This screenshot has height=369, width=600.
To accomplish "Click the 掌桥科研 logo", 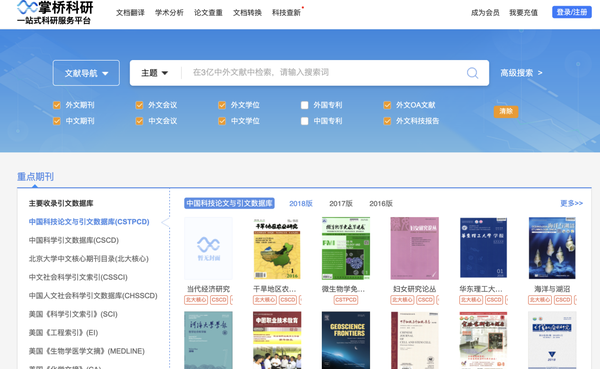I will pyautogui.click(x=55, y=12).
